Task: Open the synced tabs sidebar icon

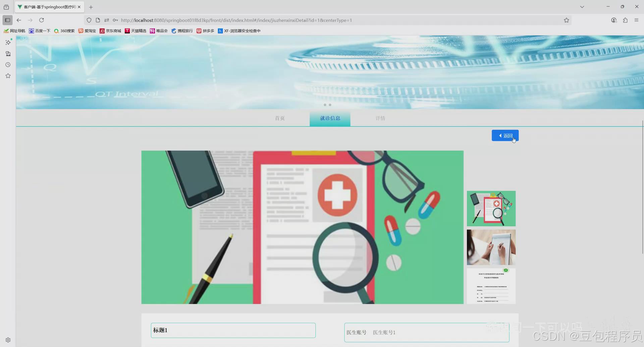Action: tap(8, 54)
